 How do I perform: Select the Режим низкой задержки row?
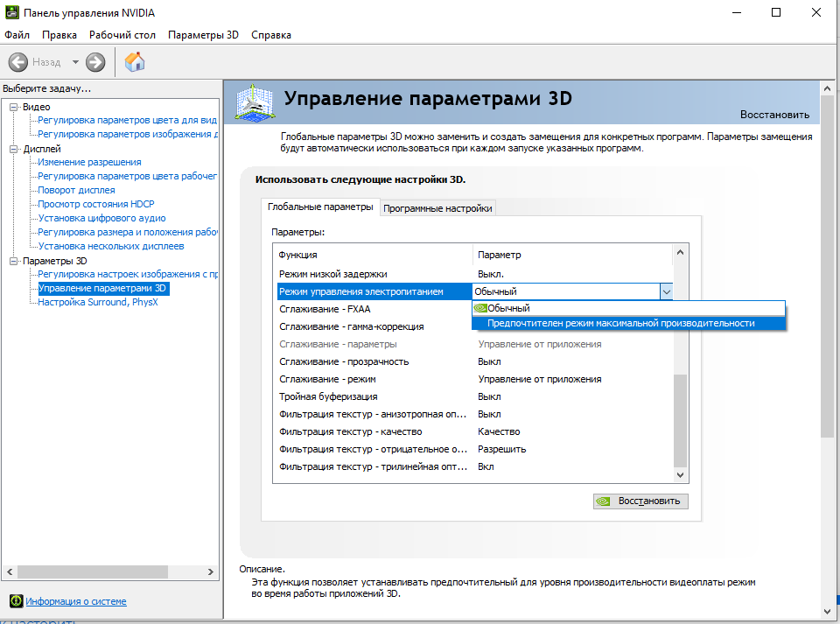(474, 274)
